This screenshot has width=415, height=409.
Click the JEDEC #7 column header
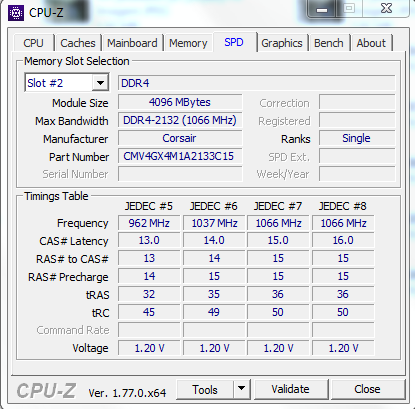click(278, 206)
